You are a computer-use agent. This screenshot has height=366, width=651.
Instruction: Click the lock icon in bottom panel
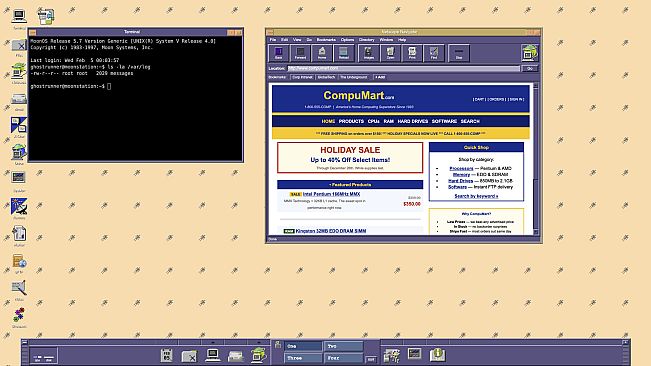pos(278,345)
